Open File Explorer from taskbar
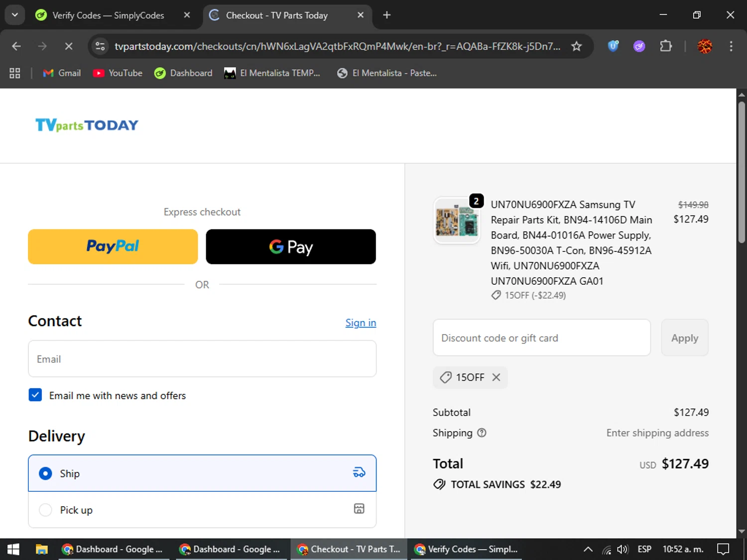 [x=42, y=549]
